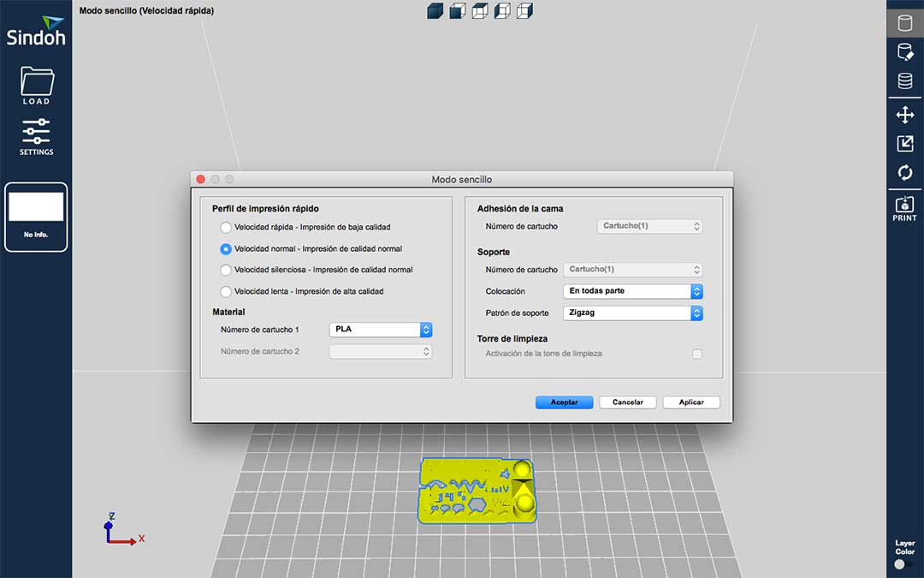This screenshot has height=578, width=924.
Task: Open the SETTINGS sliders icon
Action: pos(37,137)
